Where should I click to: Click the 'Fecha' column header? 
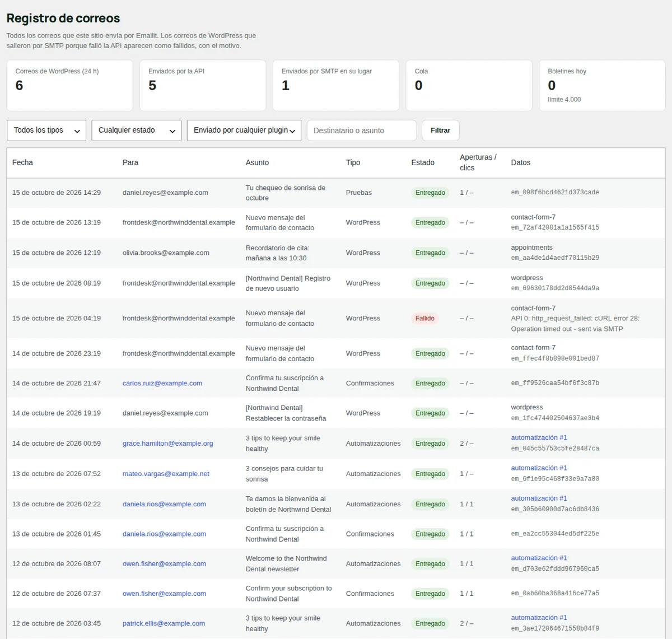pos(22,162)
